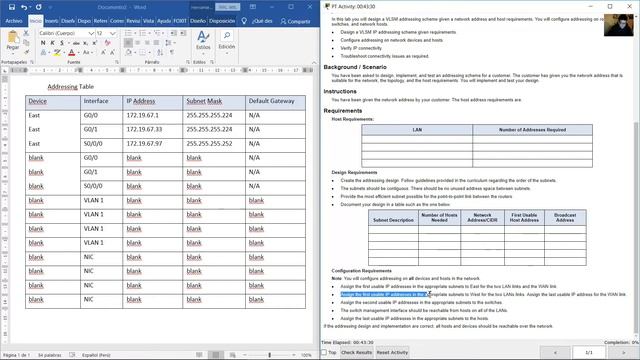640x360 pixels.
Task: Switch to the Vista ribbon tab
Action: click(149, 21)
